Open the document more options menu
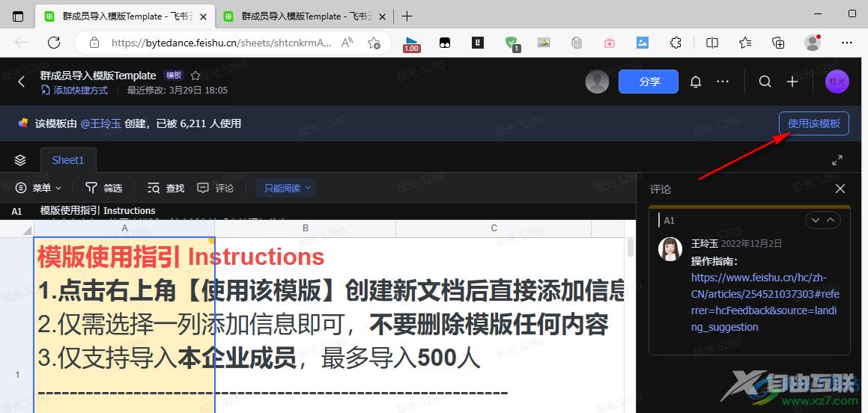Screen dimensions: 868x413 click(x=723, y=82)
